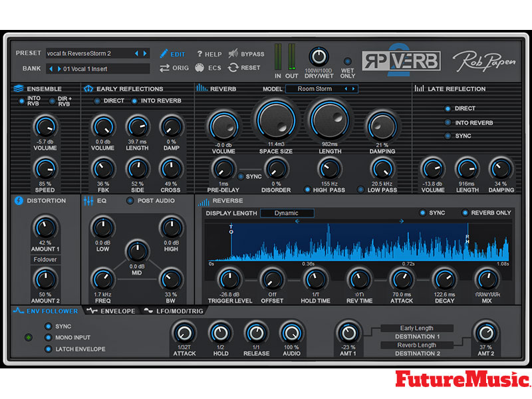Click the Rob Papen signature logo
The height and width of the screenshot is (399, 532).
tap(484, 61)
